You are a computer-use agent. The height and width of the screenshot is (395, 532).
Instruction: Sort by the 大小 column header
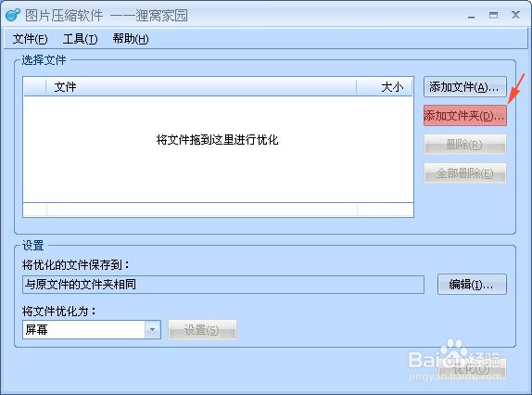[385, 87]
